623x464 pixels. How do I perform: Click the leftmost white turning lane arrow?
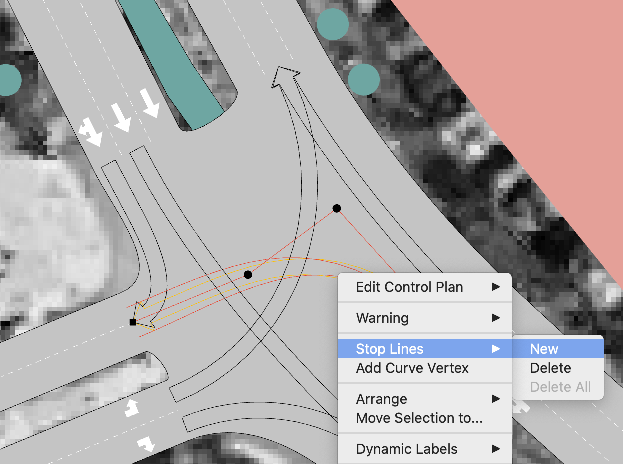point(90,130)
